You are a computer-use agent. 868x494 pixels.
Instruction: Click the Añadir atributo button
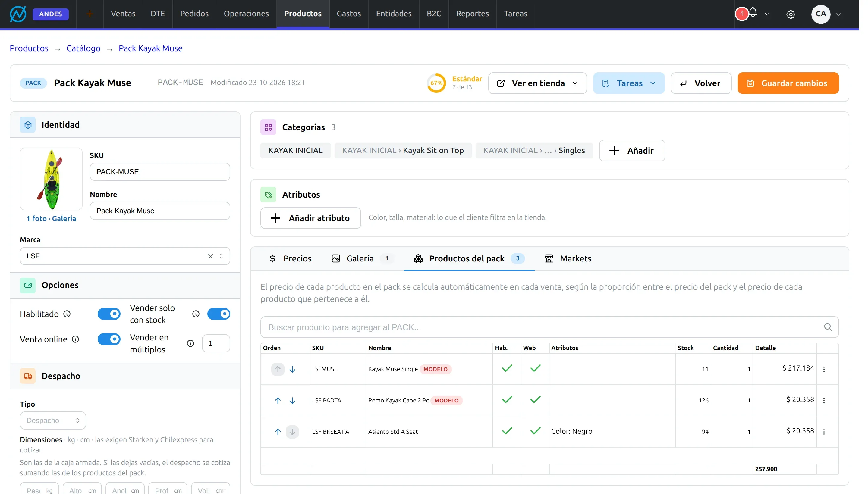[x=310, y=218]
